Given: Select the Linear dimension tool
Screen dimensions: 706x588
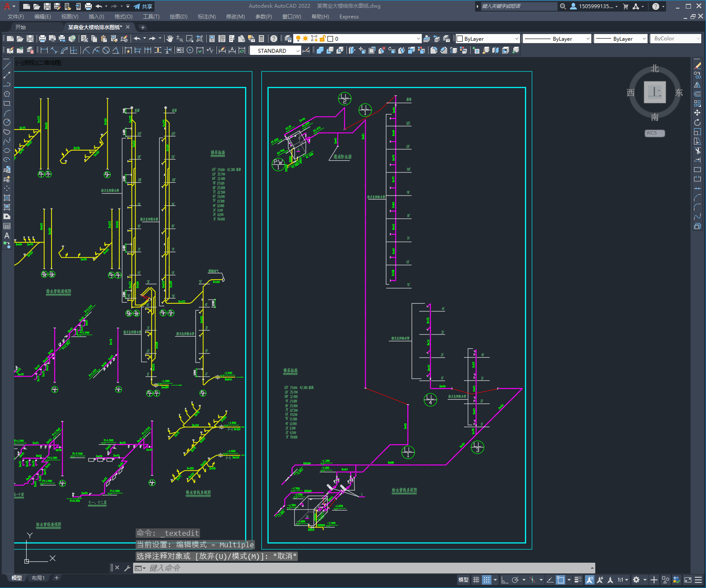Looking at the screenshot, I should (x=44, y=50).
